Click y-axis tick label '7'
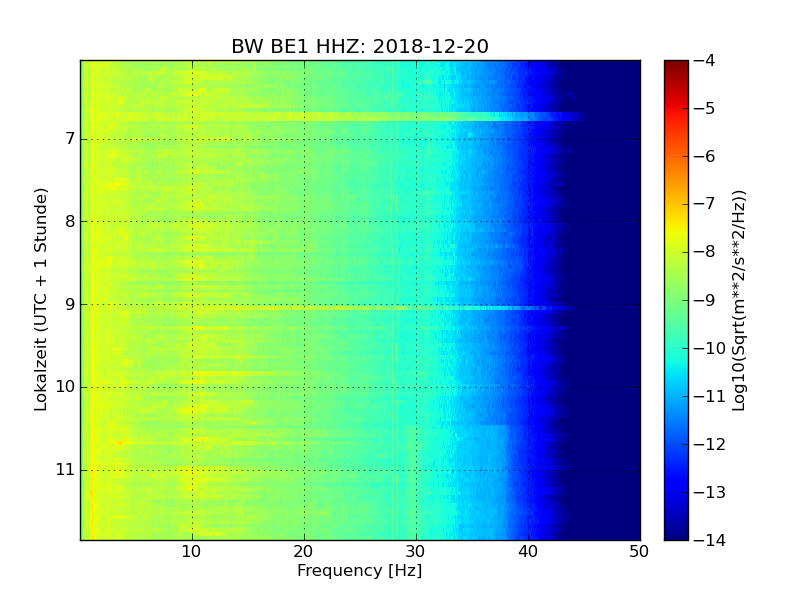800x600 pixels. coord(70,139)
